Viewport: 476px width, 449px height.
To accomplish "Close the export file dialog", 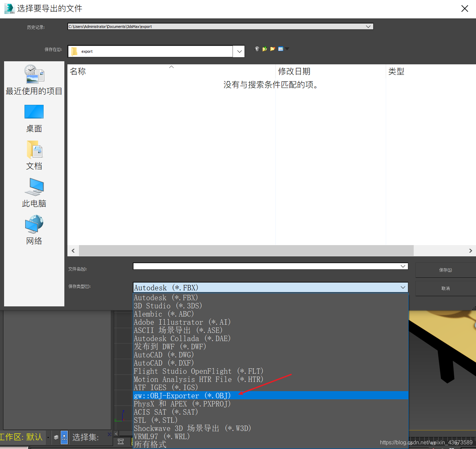I will 465,9.
